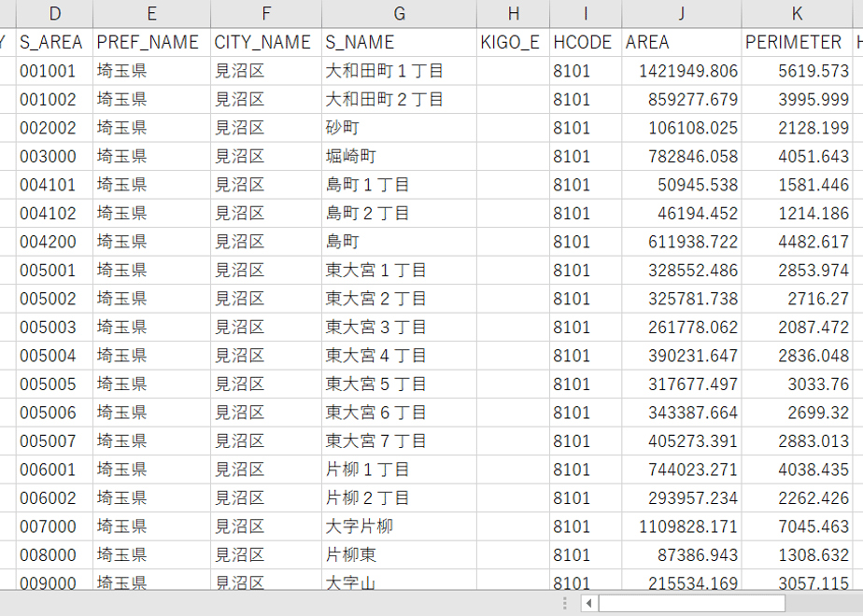Select column H header
The image size is (863, 616).
coord(513,14)
